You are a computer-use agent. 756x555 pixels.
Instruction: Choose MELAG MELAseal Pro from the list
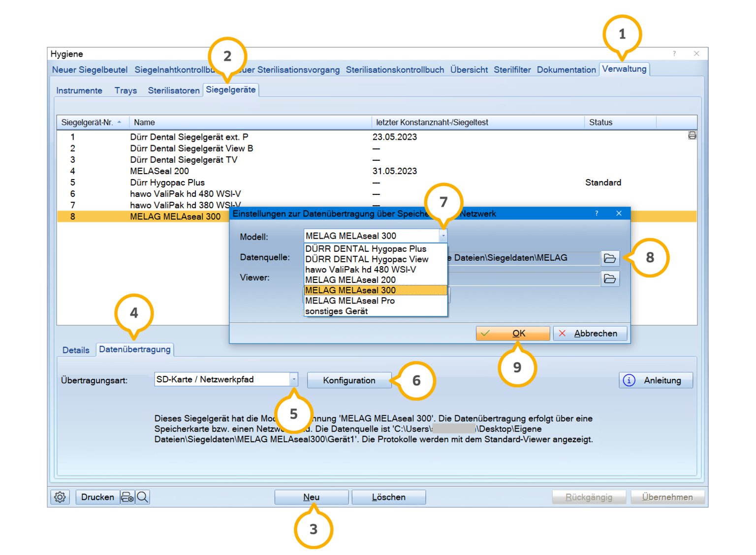[x=350, y=301]
